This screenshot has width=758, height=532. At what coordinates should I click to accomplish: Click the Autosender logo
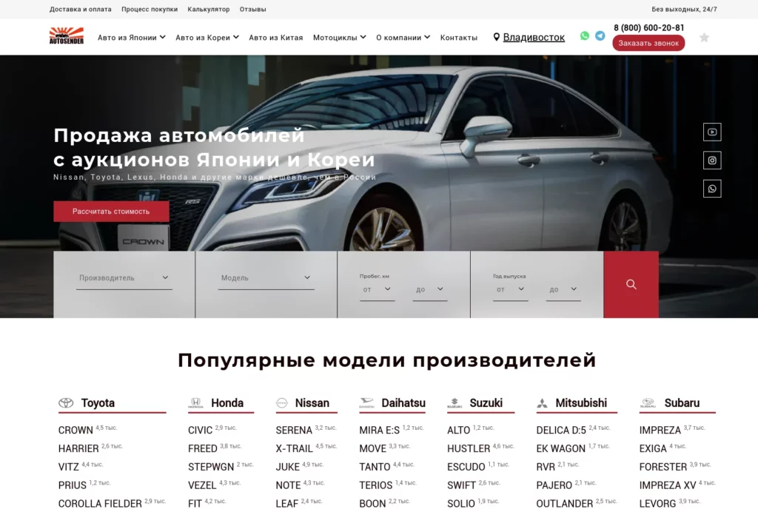coord(66,36)
